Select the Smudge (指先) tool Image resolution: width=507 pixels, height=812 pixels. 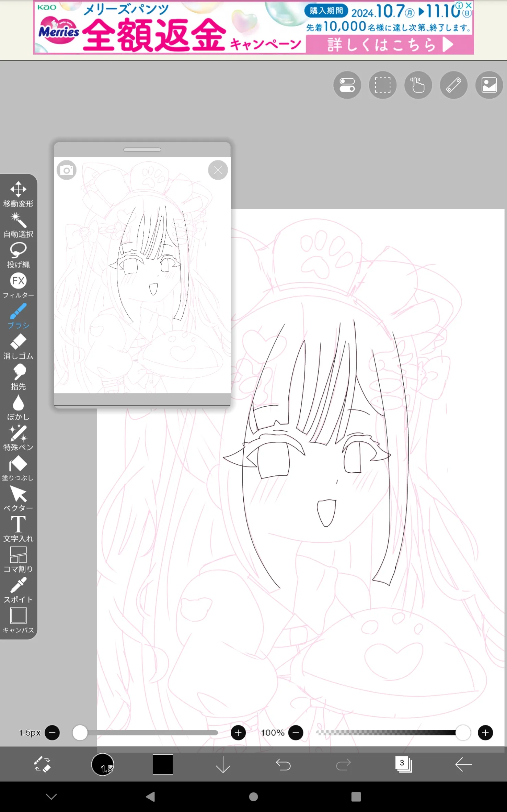tap(18, 377)
